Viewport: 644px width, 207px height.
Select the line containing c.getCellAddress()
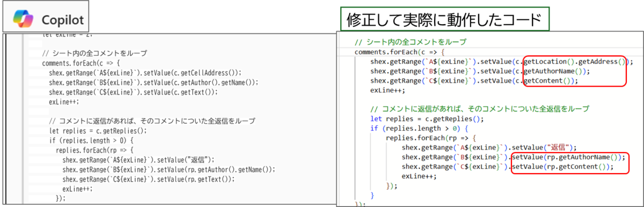click(x=145, y=73)
